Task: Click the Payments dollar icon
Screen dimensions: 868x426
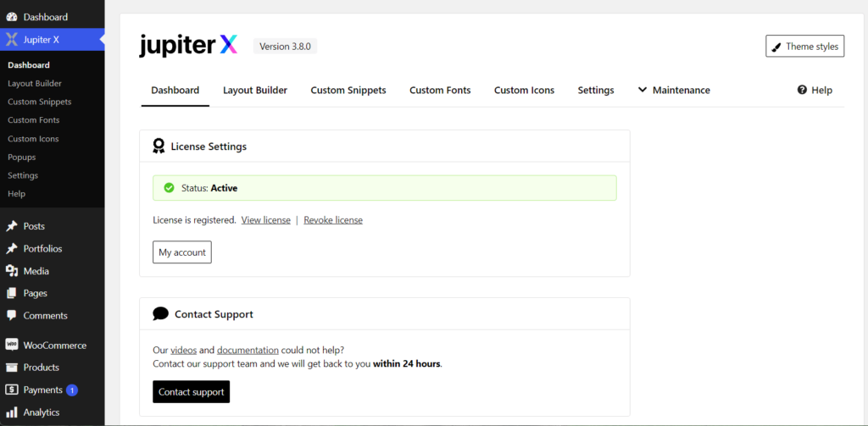Action: (x=12, y=390)
